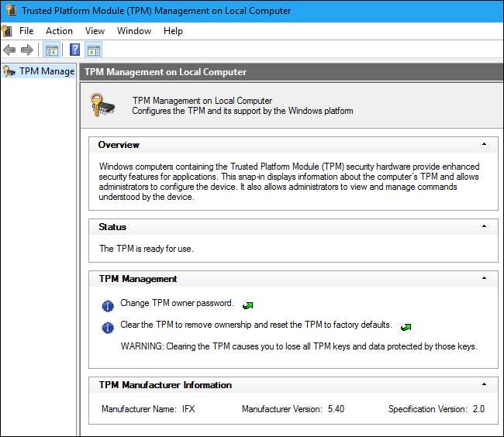Image resolution: width=504 pixels, height=437 pixels.
Task: Open the View menu
Action: pos(95,31)
